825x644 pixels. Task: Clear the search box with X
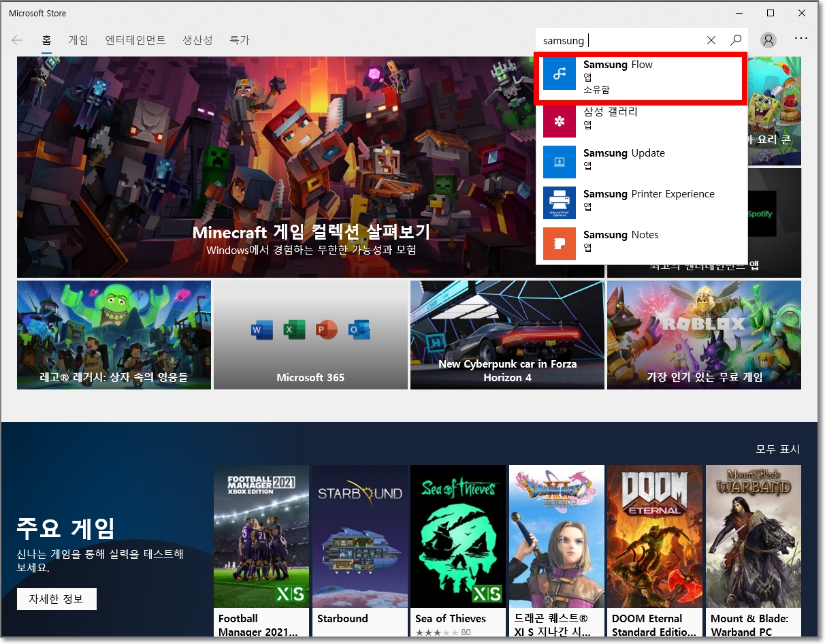click(711, 40)
